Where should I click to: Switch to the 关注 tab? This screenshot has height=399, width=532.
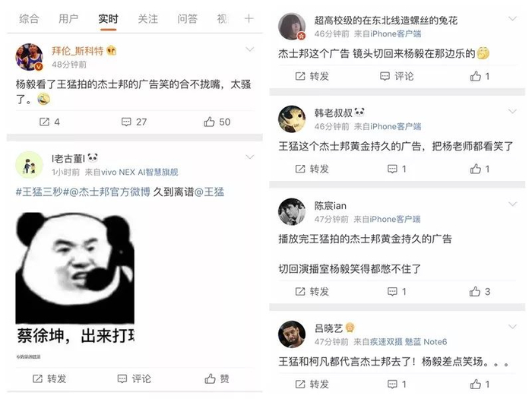[148, 19]
